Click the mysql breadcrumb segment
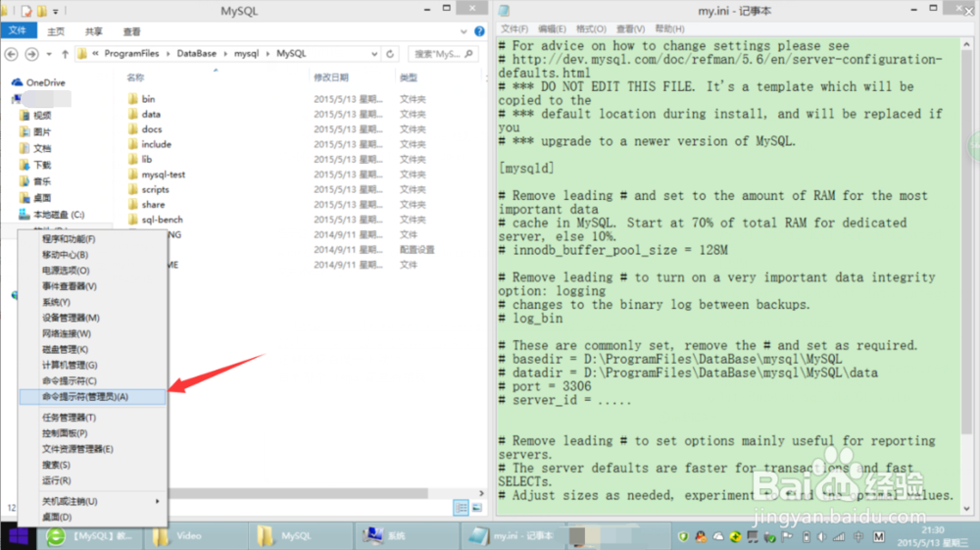This screenshot has height=550, width=980. tap(246, 54)
